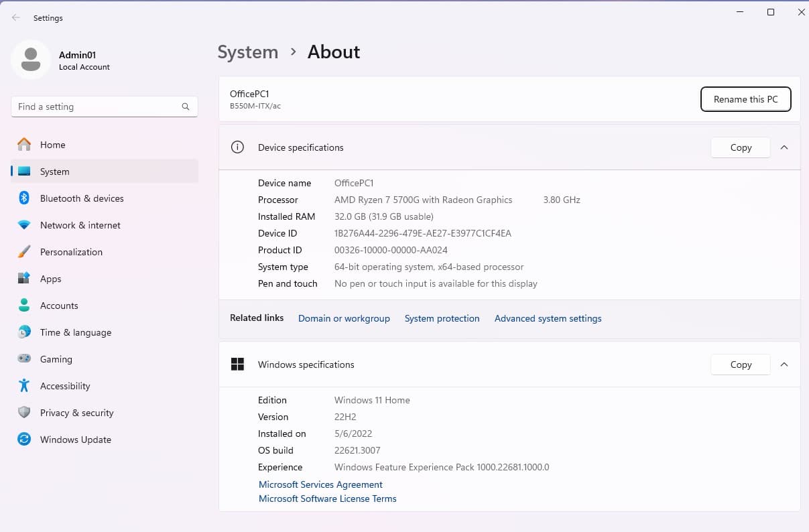Viewport: 809px width, 532px height.
Task: Open System protection link
Action: tap(442, 318)
